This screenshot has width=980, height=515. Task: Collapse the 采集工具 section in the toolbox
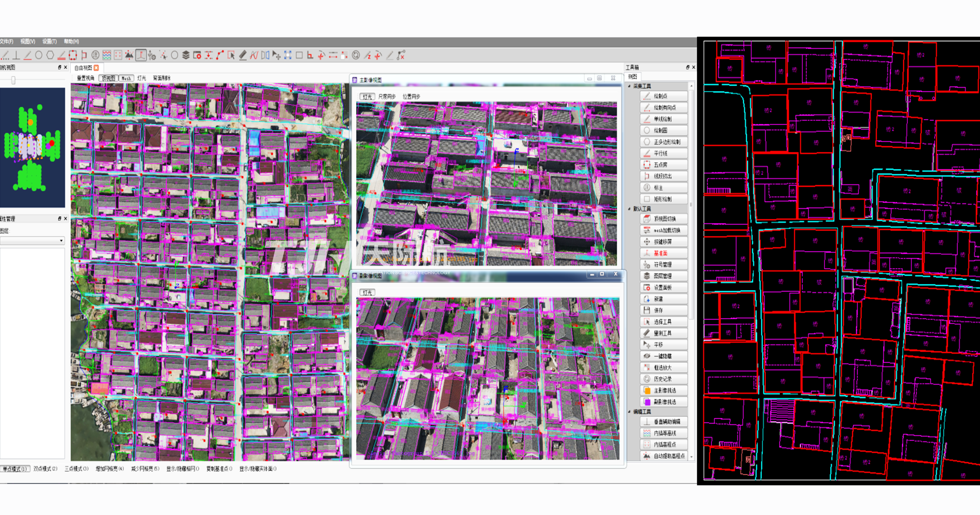coord(630,86)
